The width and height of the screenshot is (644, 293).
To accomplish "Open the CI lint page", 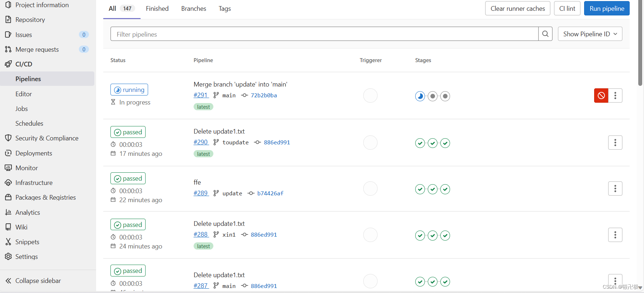I will [567, 9].
